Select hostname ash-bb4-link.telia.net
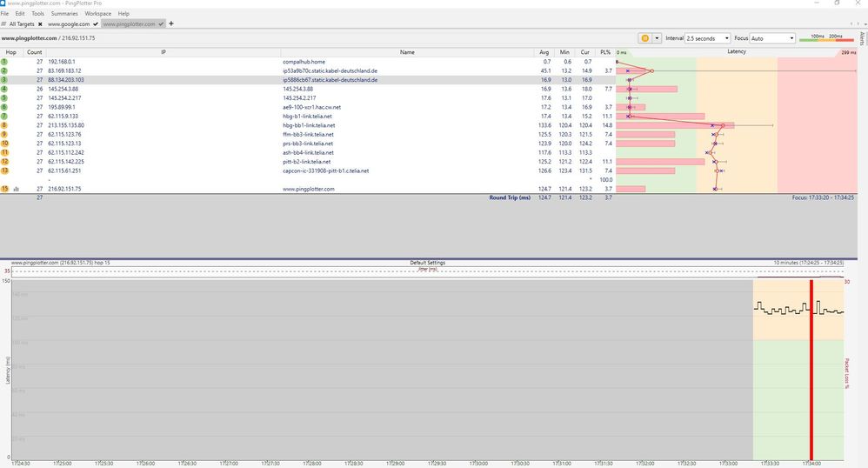This screenshot has width=868, height=468. pos(309,152)
